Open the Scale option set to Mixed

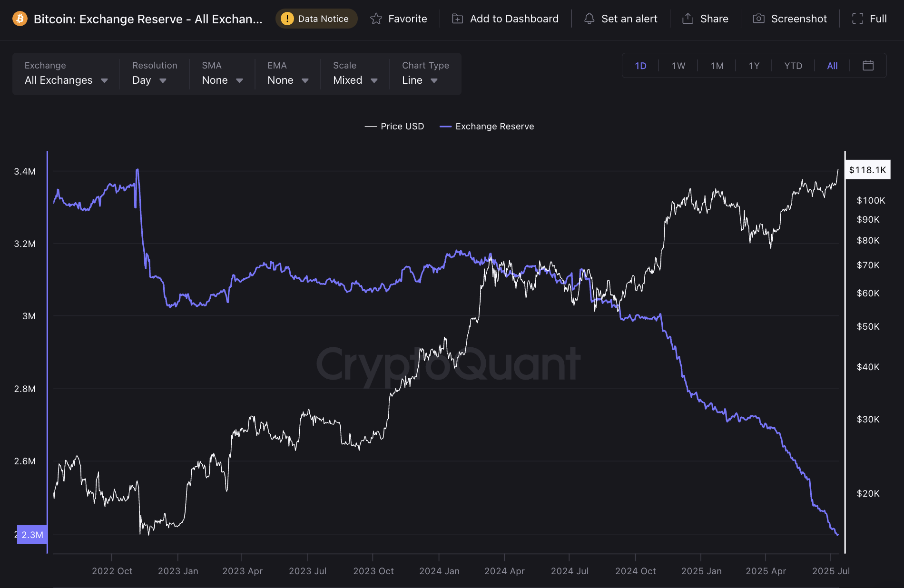[x=354, y=80]
